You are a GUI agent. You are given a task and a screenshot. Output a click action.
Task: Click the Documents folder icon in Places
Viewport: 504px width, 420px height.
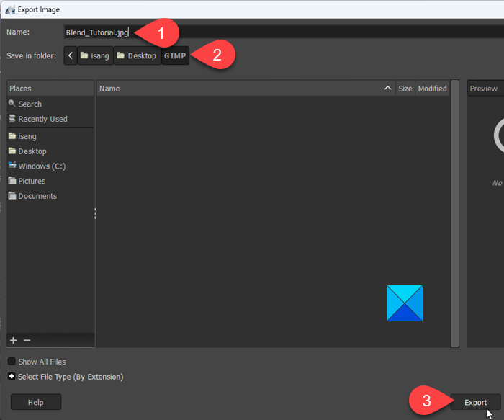[12, 195]
